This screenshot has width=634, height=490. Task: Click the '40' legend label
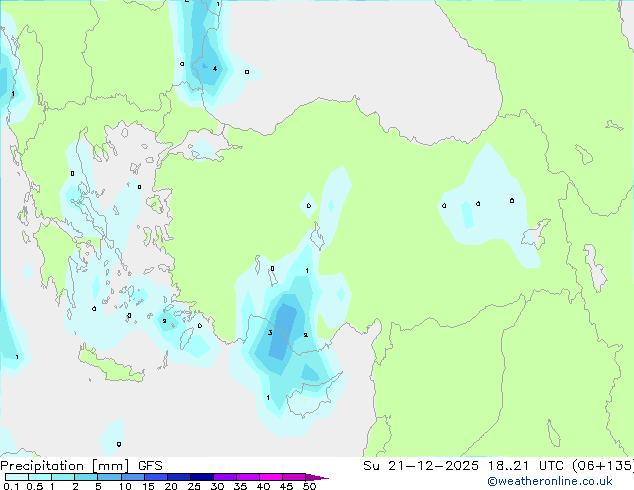point(263,486)
